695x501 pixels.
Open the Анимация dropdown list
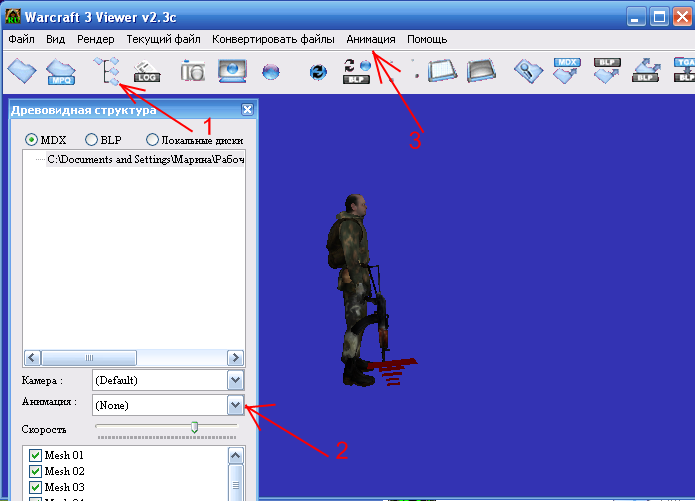pos(235,405)
